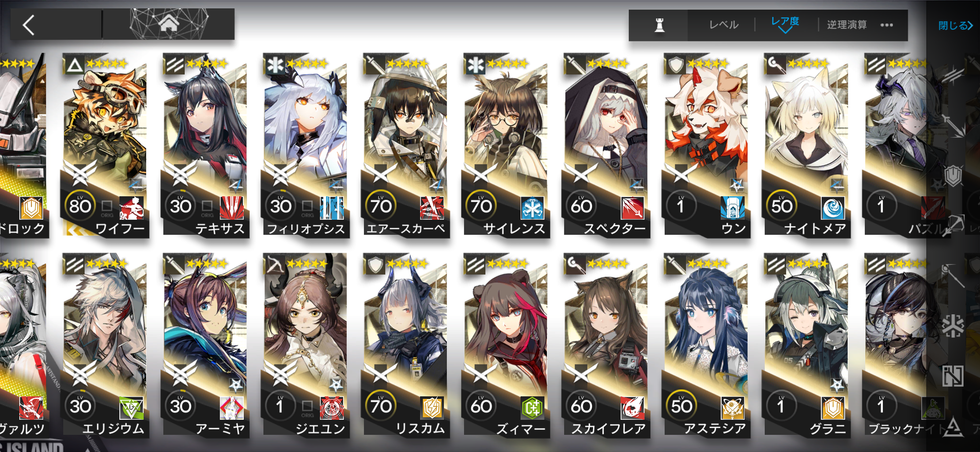This screenshot has width=980, height=452.
Task: Filter by Sniper bow class in sidebar
Action: click(953, 225)
